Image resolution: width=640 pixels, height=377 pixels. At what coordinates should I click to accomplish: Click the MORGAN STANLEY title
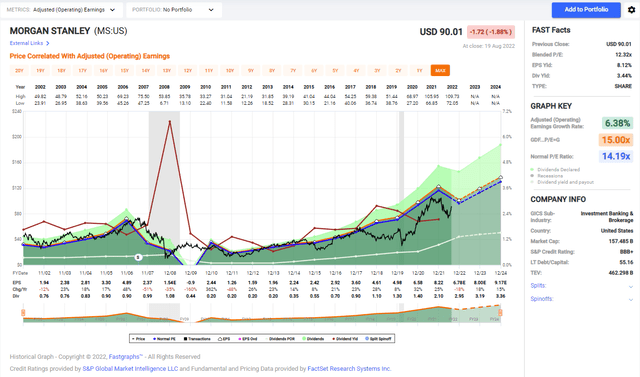coord(50,31)
